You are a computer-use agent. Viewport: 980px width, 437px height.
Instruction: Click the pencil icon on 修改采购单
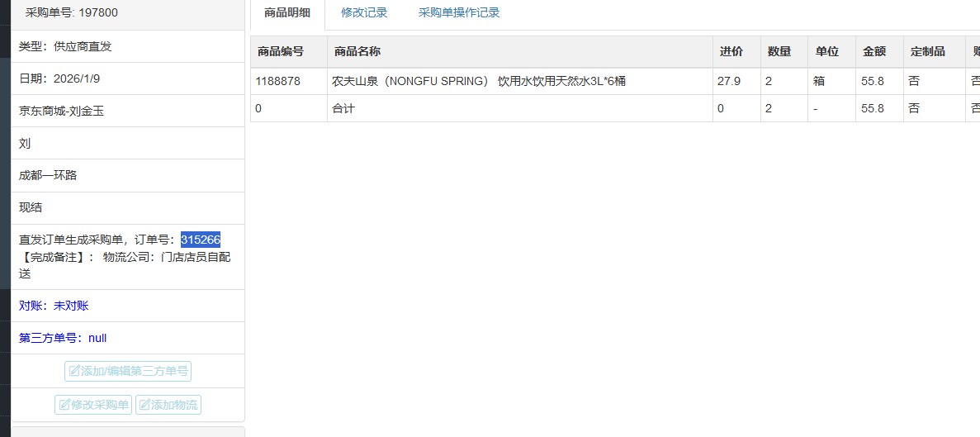coord(64,405)
